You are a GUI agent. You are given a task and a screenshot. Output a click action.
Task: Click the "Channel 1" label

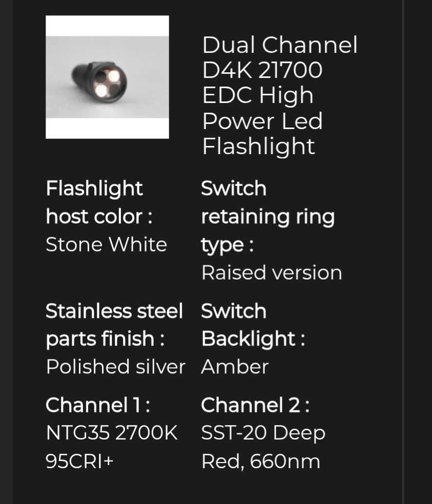point(97,405)
